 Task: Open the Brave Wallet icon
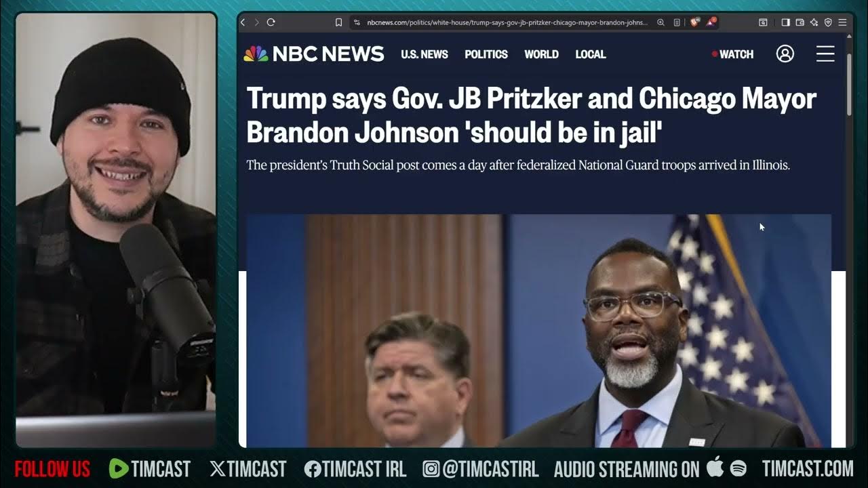(x=800, y=22)
